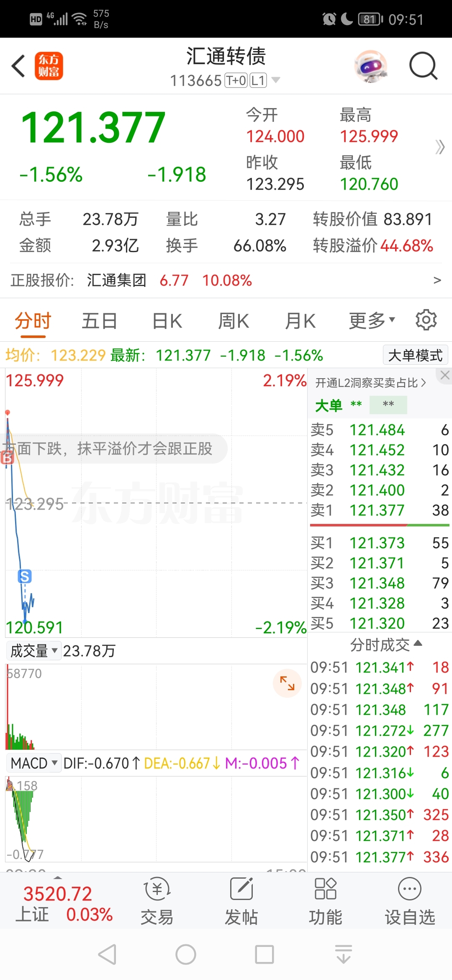Open 开通L2洞察买卖占比 link
This screenshot has height=980, width=452.
pos(370,382)
